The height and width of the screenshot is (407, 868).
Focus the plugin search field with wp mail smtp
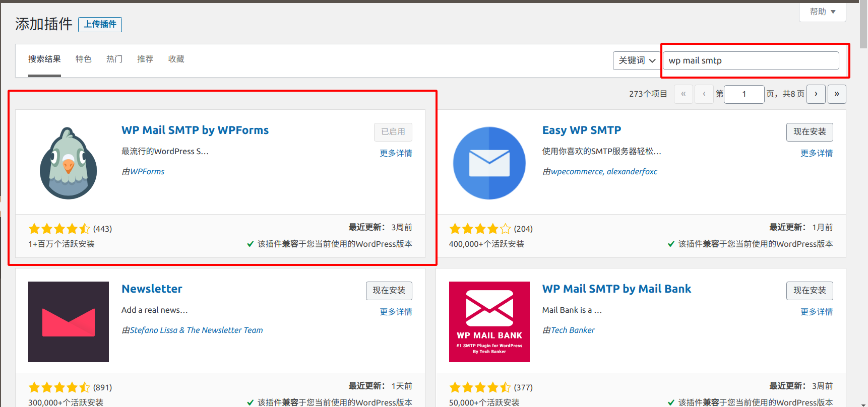751,61
